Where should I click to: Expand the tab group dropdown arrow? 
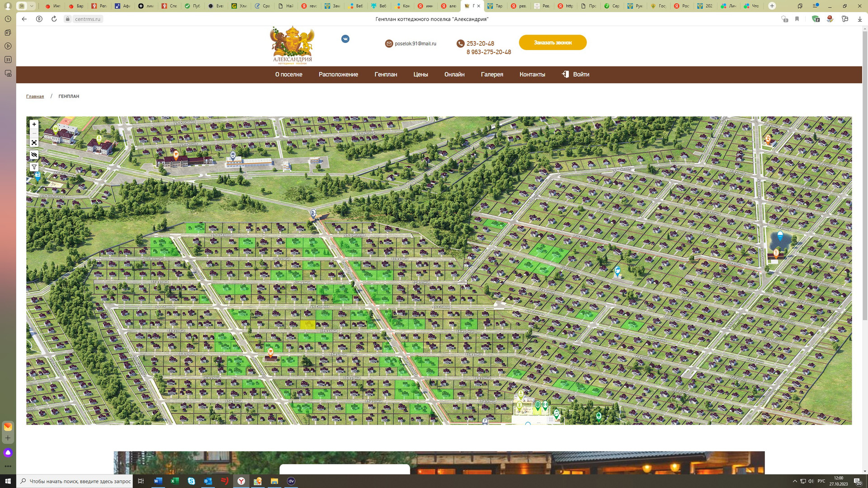click(32, 6)
